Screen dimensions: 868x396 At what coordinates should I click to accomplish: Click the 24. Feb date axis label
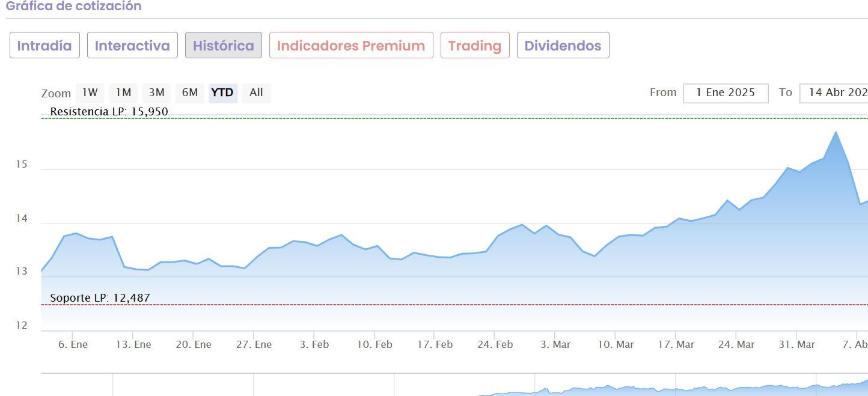[495, 344]
